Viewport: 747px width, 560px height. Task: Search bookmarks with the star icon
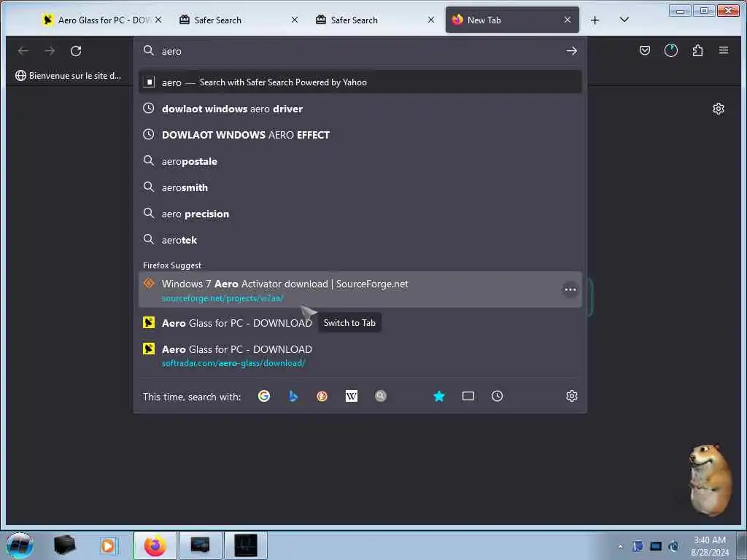438,396
